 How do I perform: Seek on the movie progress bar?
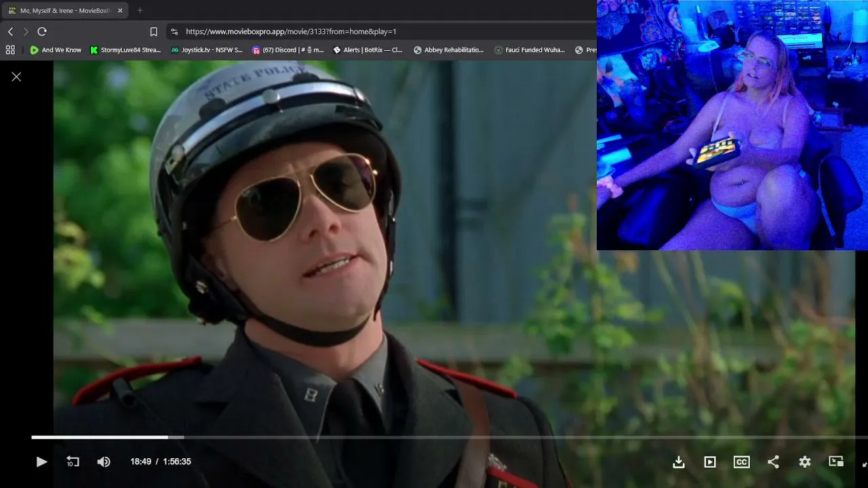[450, 437]
